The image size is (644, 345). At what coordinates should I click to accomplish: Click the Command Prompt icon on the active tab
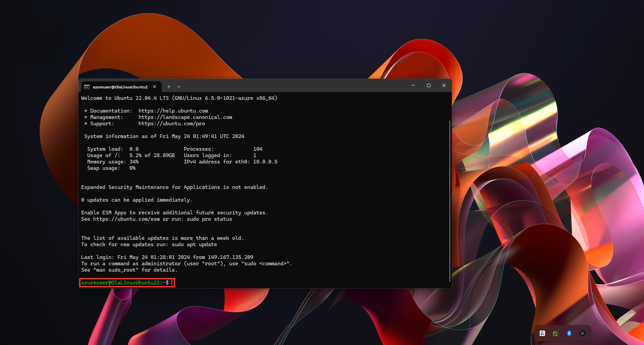[87, 86]
